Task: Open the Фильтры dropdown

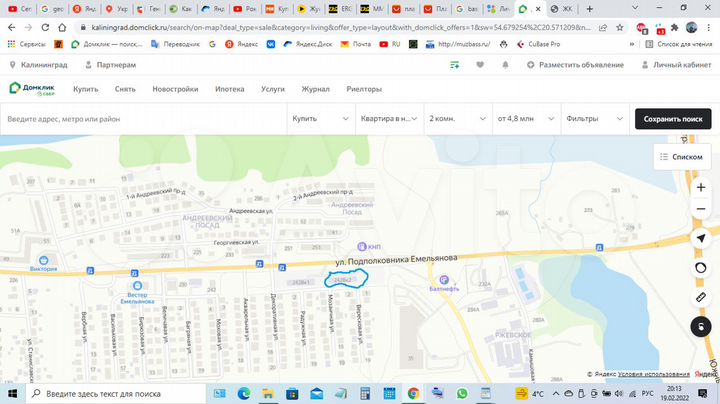Action: 595,118
